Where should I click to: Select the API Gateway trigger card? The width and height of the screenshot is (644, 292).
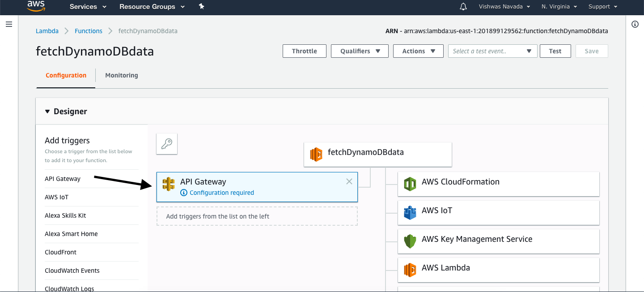[257, 187]
